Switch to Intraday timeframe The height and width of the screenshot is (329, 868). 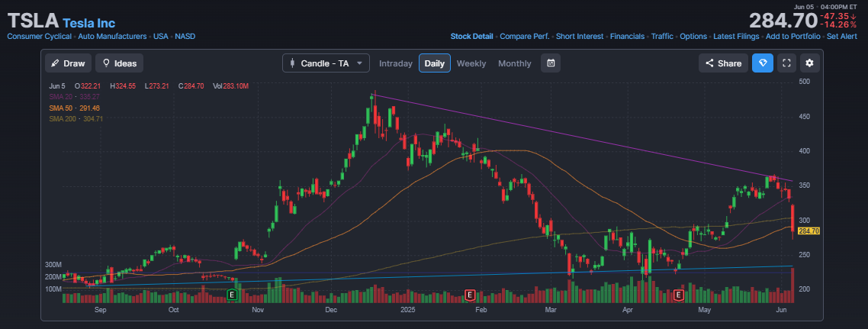click(396, 63)
